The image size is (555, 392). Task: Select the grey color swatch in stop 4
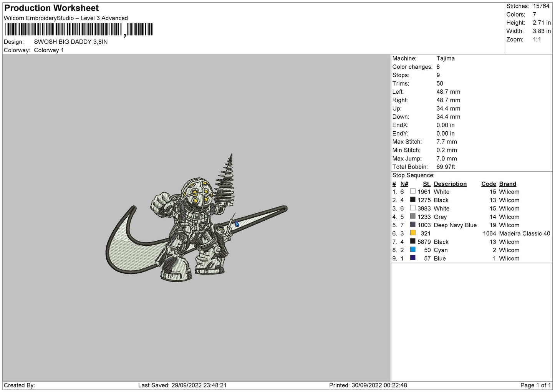point(413,216)
